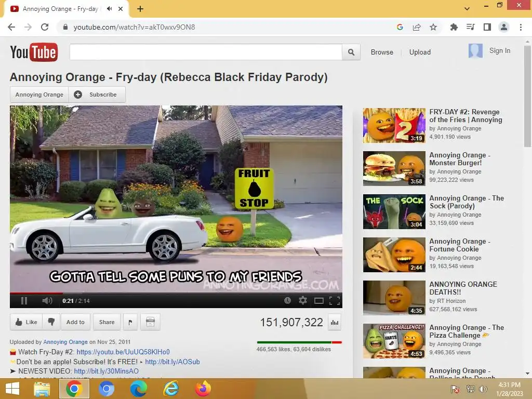Open the tab search chevron

(x=467, y=9)
